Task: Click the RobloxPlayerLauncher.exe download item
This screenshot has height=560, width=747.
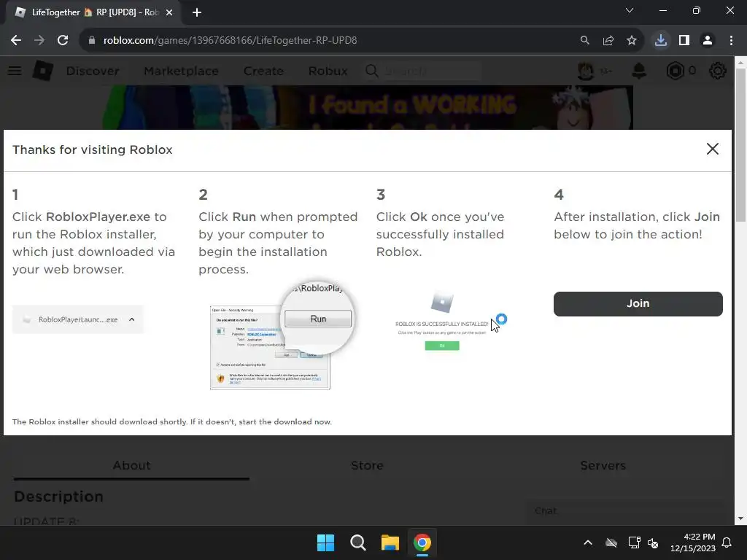Action: (x=77, y=319)
